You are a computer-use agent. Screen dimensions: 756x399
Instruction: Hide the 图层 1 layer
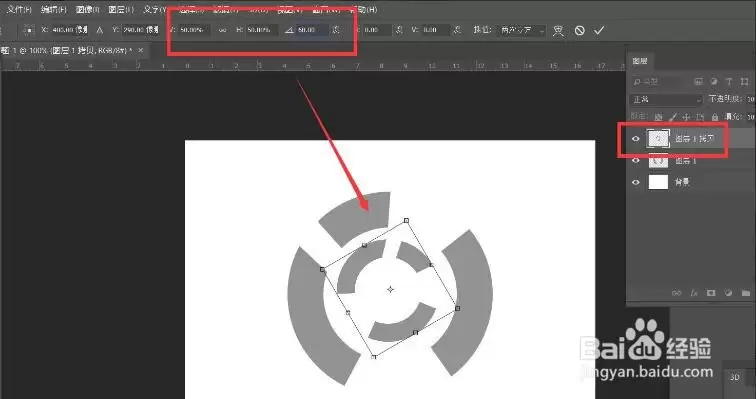click(635, 160)
